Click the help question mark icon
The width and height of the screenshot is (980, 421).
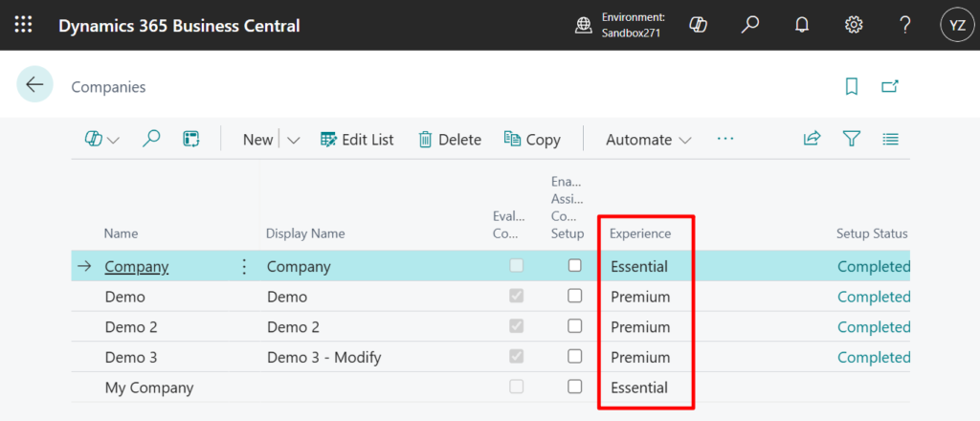coord(905,26)
